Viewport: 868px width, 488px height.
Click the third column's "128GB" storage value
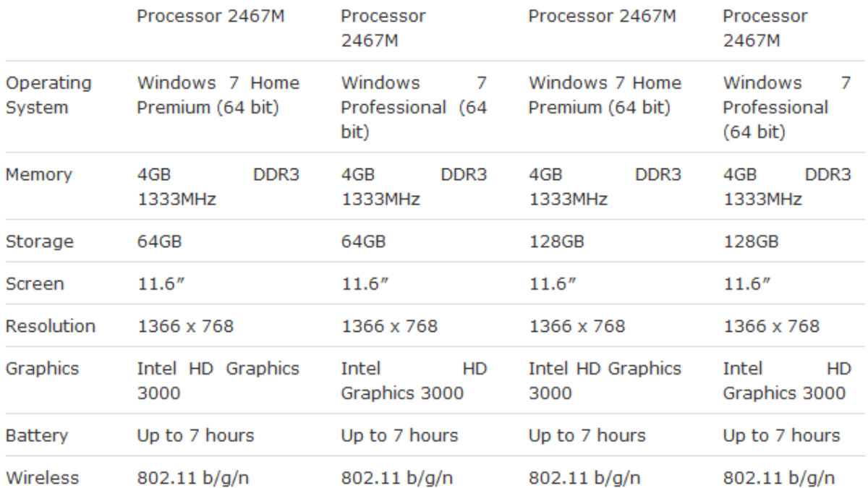(556, 241)
